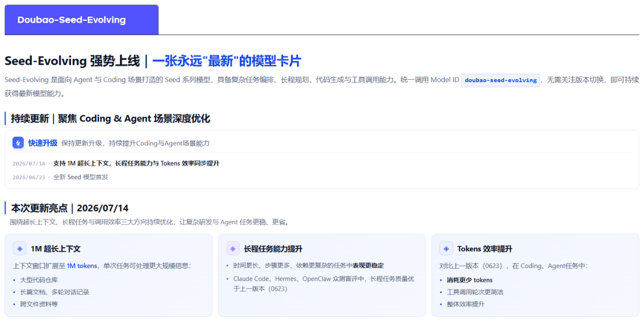Click the bold text 表现更稳定
Screen dimensions: 644x321
[x=368, y=266]
